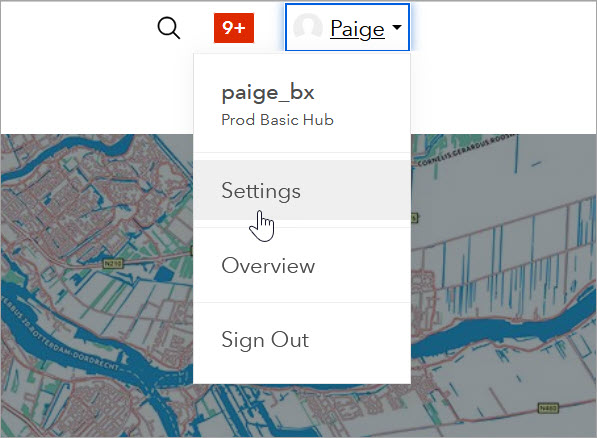Click the N480 road shield on map
The width and height of the screenshot is (597, 438).
[548, 408]
